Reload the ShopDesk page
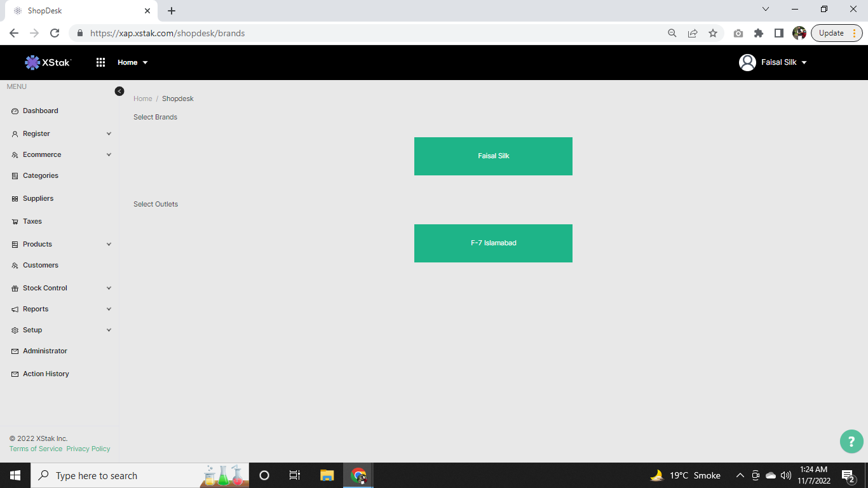The image size is (868, 488). pyautogui.click(x=55, y=33)
